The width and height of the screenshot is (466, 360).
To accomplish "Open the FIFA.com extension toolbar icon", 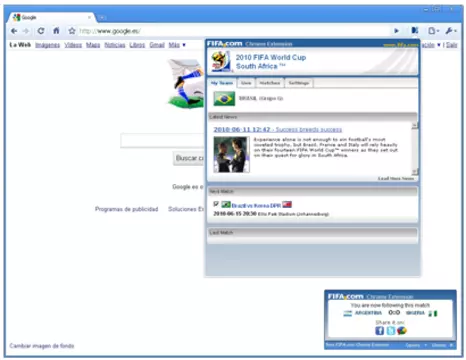I will click(415, 31).
